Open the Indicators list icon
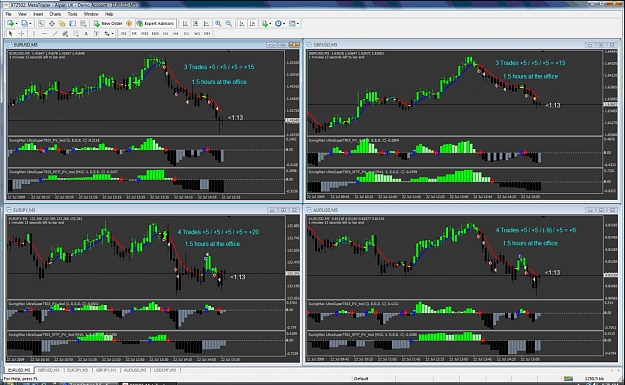This screenshot has width=625, height=385. pyautogui.click(x=264, y=24)
